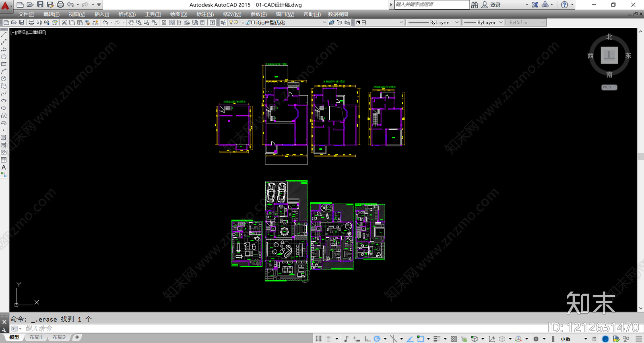Click the Pan hand tool
Image resolution: width=644 pixels, height=343 pixels.
click(x=131, y=23)
